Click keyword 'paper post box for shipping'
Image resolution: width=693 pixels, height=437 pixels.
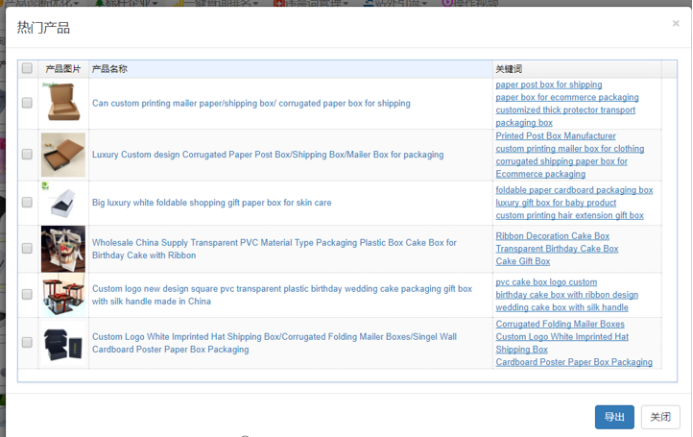click(x=548, y=85)
